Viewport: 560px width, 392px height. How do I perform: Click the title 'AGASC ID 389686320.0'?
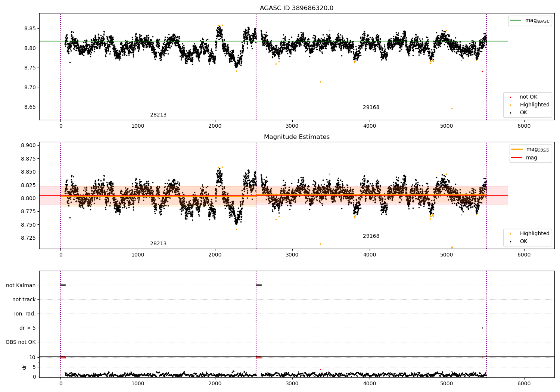click(296, 8)
